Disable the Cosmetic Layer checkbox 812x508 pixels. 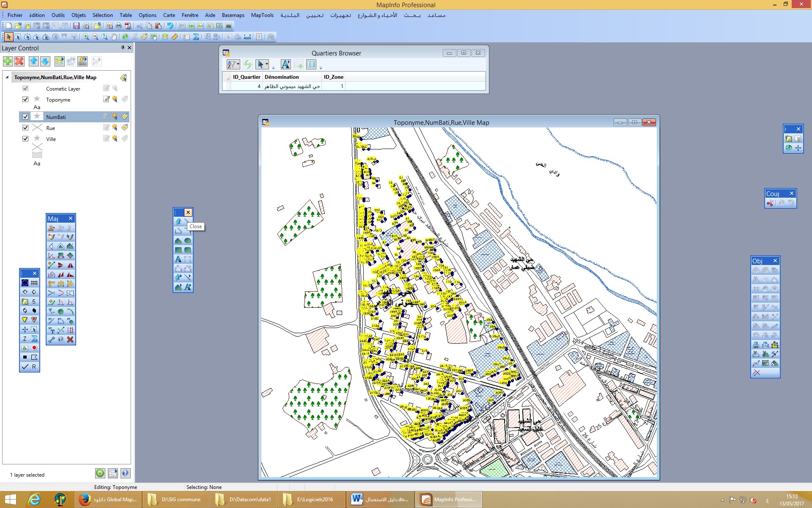click(x=25, y=88)
